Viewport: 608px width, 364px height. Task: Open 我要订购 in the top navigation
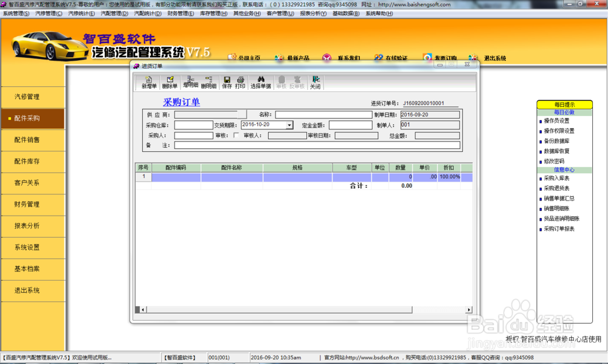click(x=440, y=58)
